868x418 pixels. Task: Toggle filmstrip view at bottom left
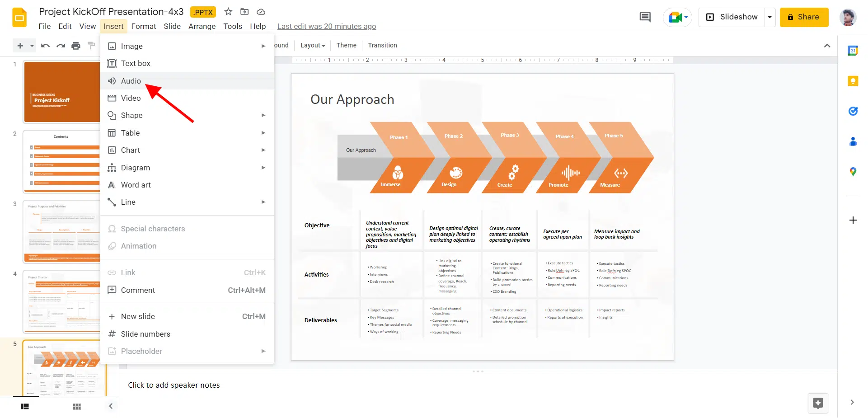pyautogui.click(x=25, y=406)
